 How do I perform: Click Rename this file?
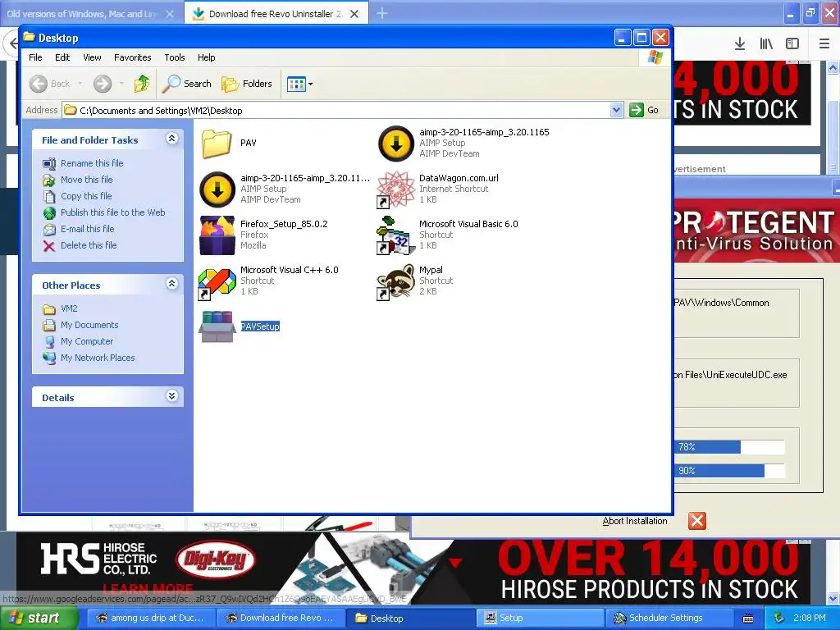tap(92, 163)
